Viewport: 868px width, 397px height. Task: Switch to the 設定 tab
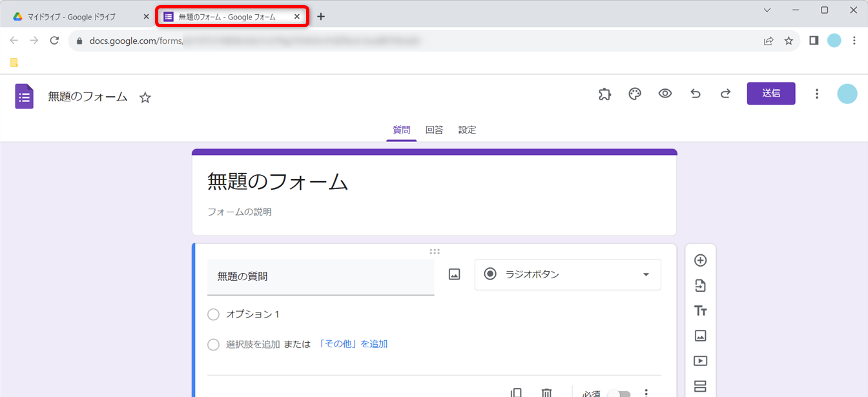pos(467,130)
